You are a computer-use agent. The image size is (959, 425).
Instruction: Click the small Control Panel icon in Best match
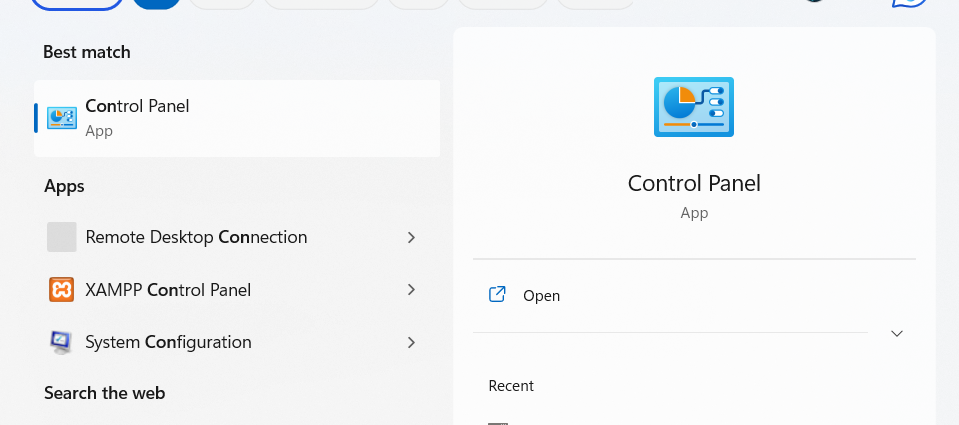pos(62,118)
